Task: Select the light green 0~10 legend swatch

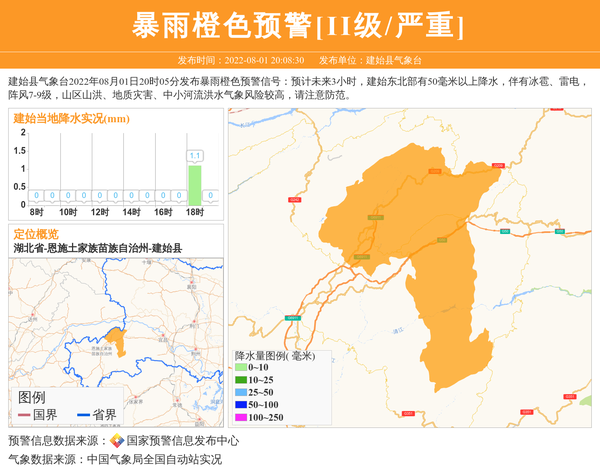Action: click(241, 368)
